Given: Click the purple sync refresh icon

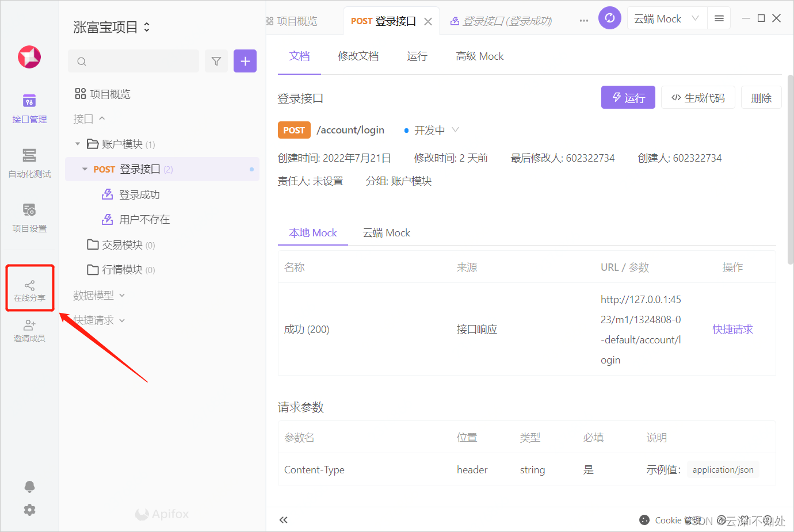Looking at the screenshot, I should pyautogui.click(x=609, y=18).
